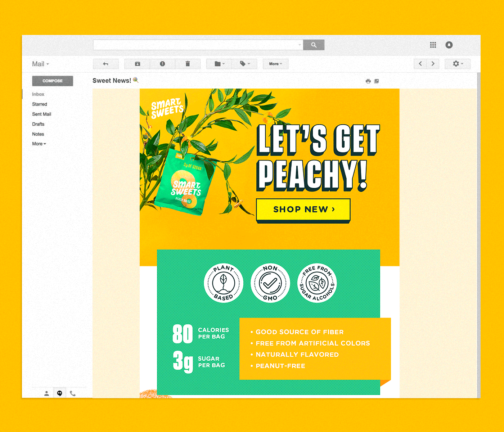Open the Sent Mail folder
This screenshot has height=432, width=504.
42,114
